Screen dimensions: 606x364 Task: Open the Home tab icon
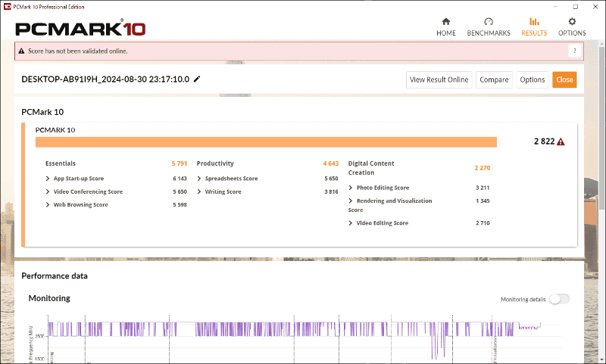click(x=446, y=22)
